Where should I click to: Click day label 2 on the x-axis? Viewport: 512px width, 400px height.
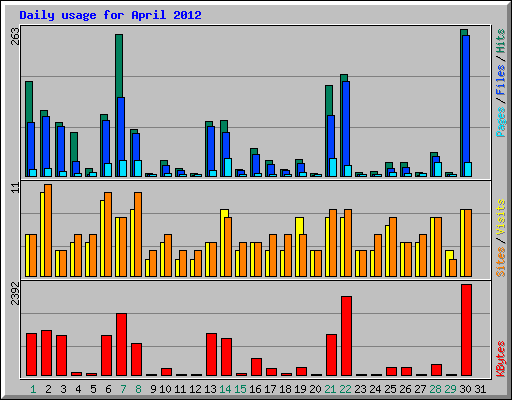coord(48,389)
